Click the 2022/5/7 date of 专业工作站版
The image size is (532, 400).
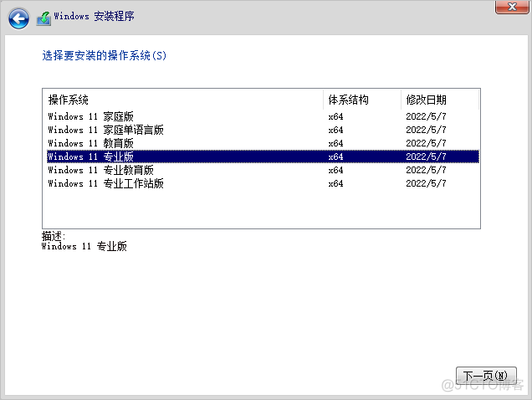(x=426, y=183)
